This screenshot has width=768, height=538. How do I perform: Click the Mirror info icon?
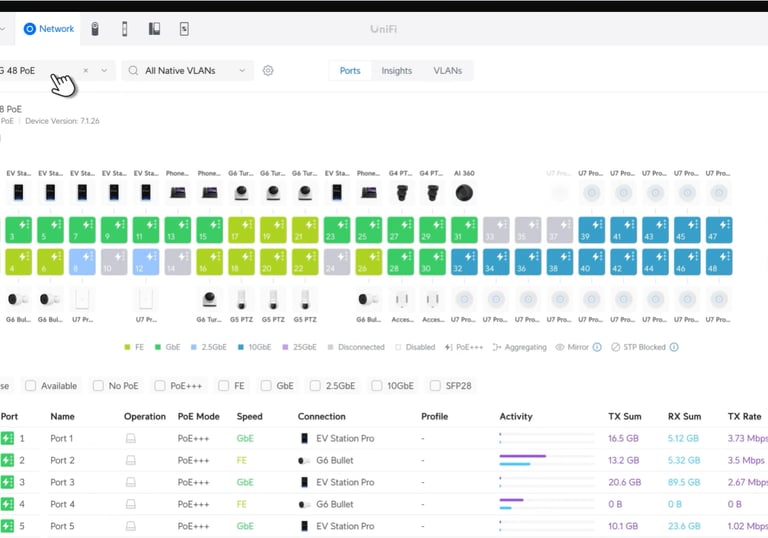[597, 347]
